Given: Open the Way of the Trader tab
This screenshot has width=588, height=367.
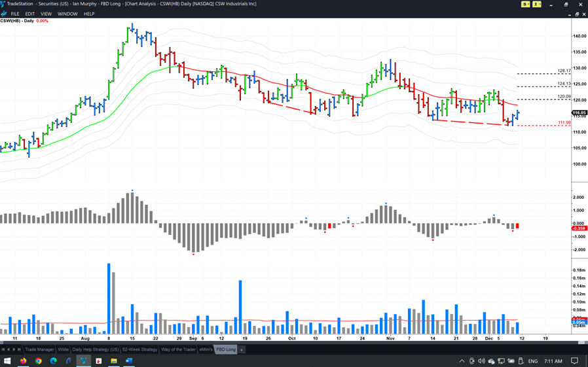Looking at the screenshot, I should pos(179,349).
